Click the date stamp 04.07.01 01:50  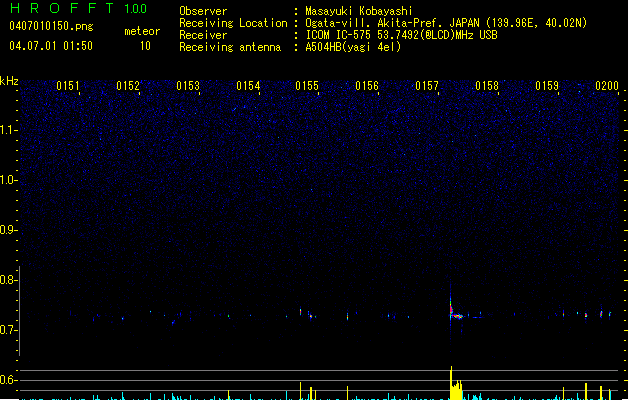[51, 46]
